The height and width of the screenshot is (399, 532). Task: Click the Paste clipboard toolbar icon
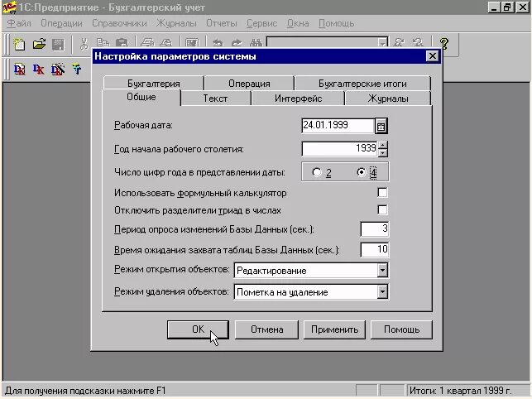pos(122,43)
